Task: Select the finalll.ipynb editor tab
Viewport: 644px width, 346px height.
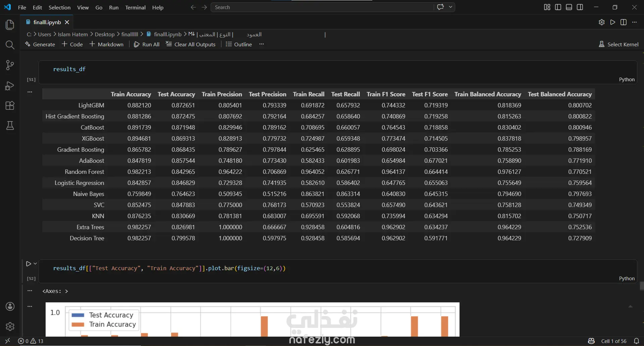Action: [47, 22]
